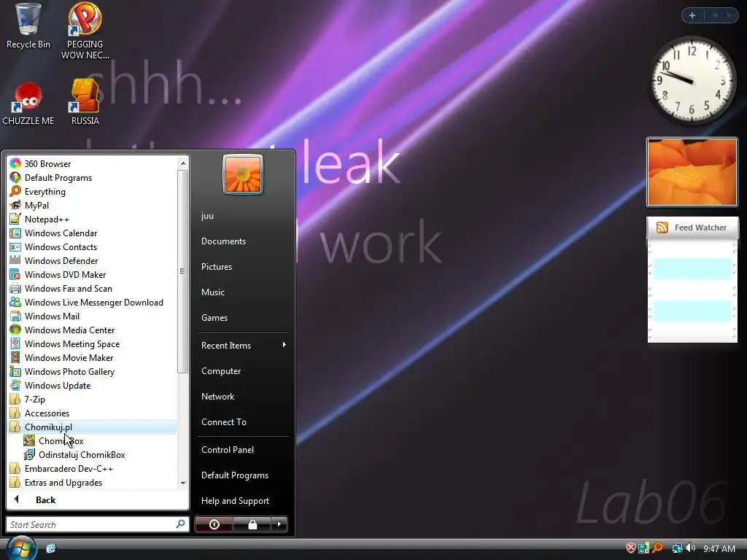The width and height of the screenshot is (747, 560).
Task: Open Documents from Start menu
Action: 243,241
